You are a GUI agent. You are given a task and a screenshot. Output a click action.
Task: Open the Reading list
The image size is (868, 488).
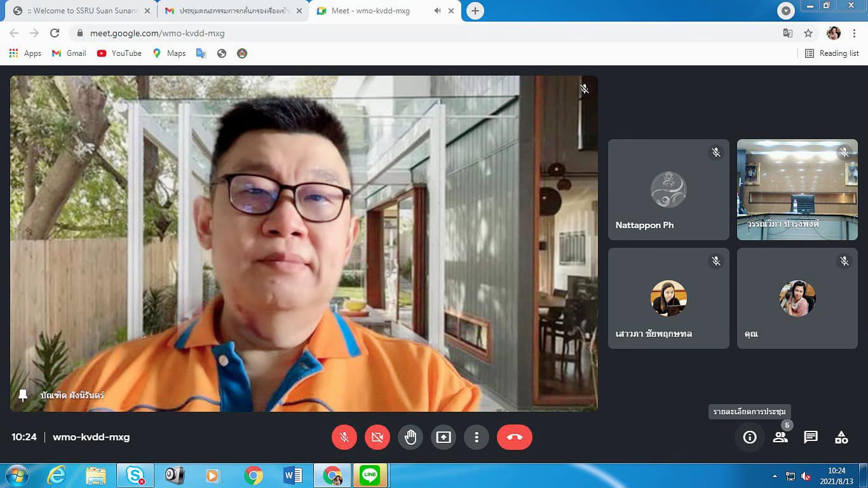pos(832,53)
